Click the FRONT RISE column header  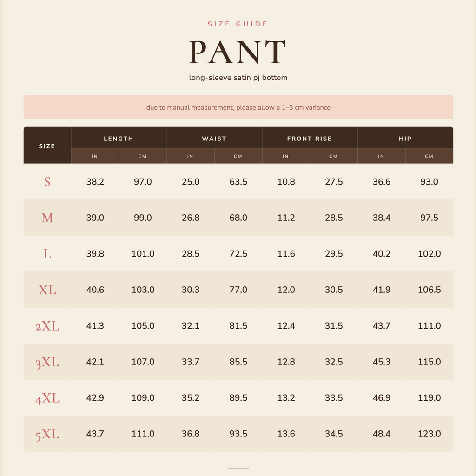310,139
